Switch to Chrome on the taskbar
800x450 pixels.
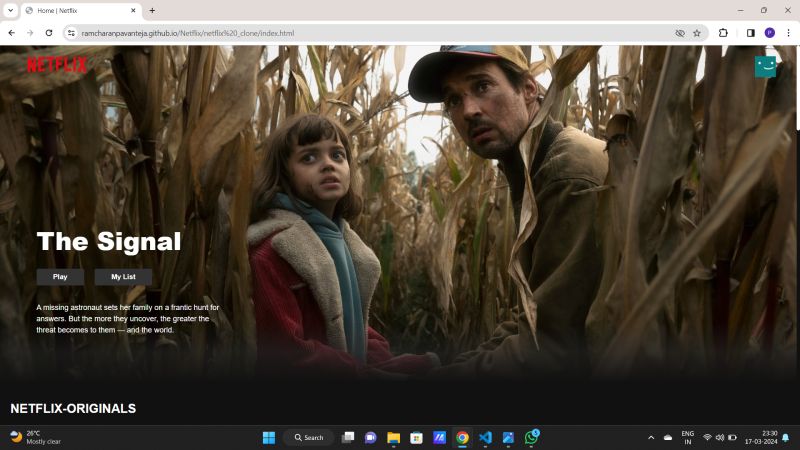point(462,438)
